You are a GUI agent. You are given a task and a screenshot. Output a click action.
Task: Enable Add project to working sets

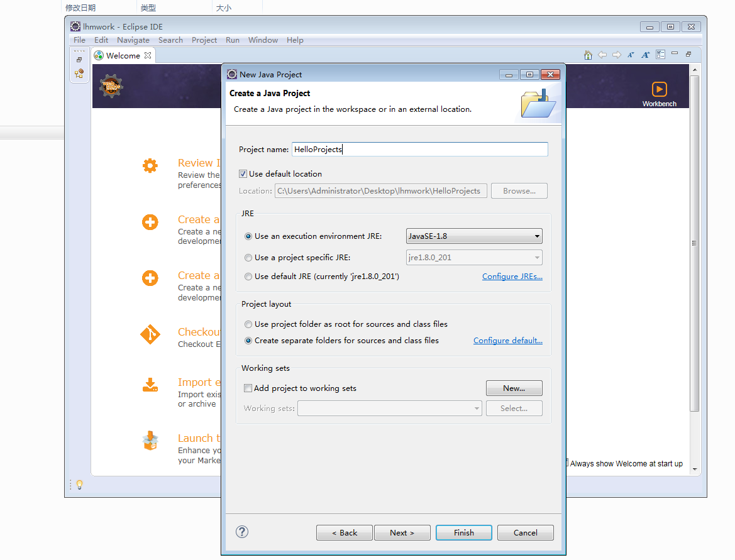(248, 388)
